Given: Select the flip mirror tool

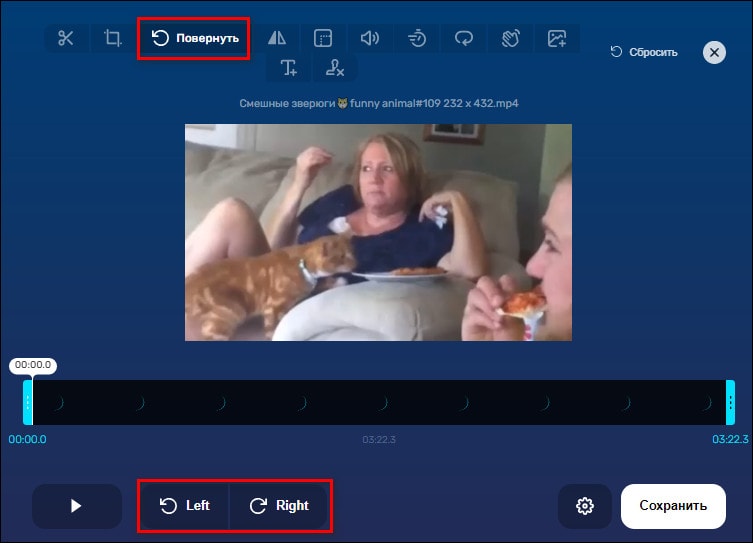Looking at the screenshot, I should pyautogui.click(x=277, y=38).
